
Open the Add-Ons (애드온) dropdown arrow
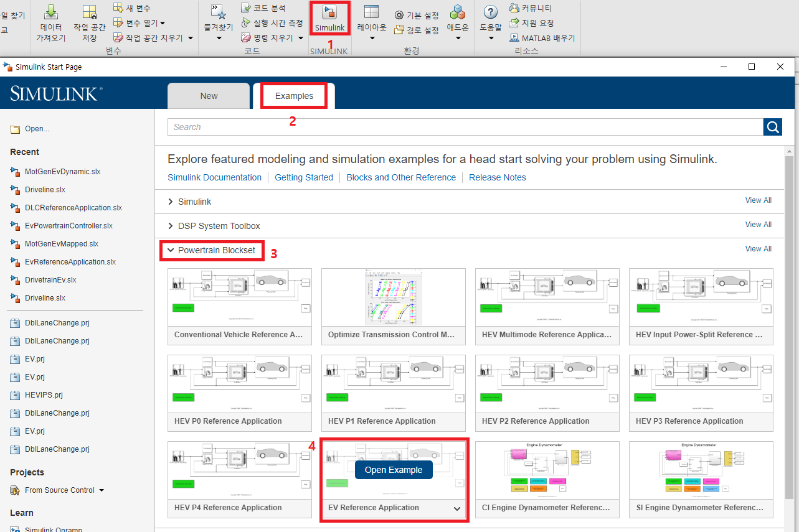coord(458,39)
